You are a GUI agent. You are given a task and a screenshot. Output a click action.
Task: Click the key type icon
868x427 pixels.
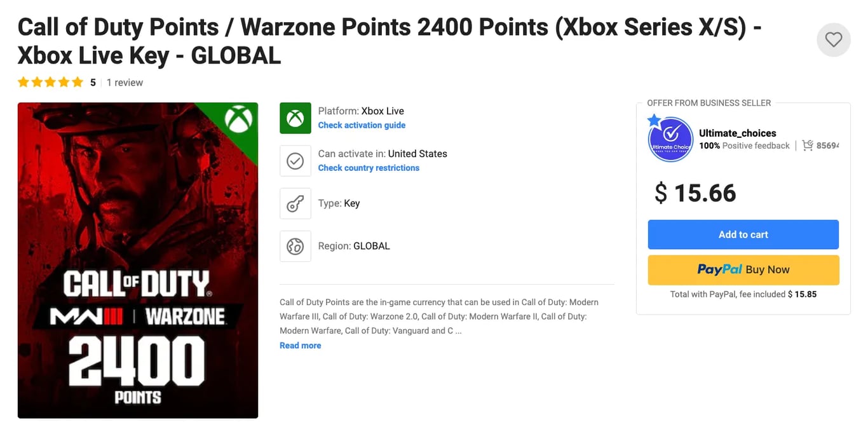(x=295, y=203)
